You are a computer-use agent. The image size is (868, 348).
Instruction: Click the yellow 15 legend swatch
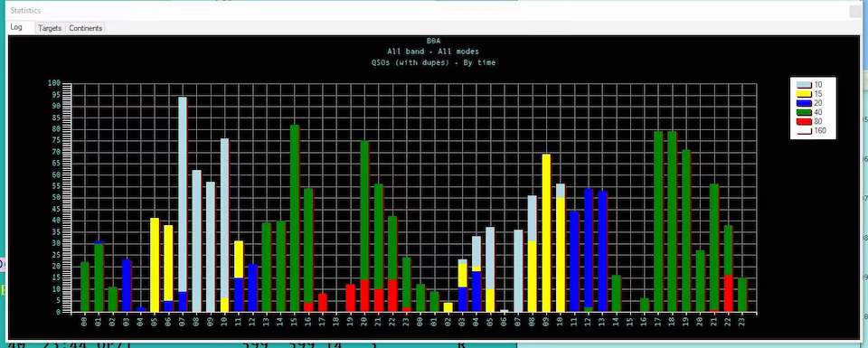tap(803, 94)
